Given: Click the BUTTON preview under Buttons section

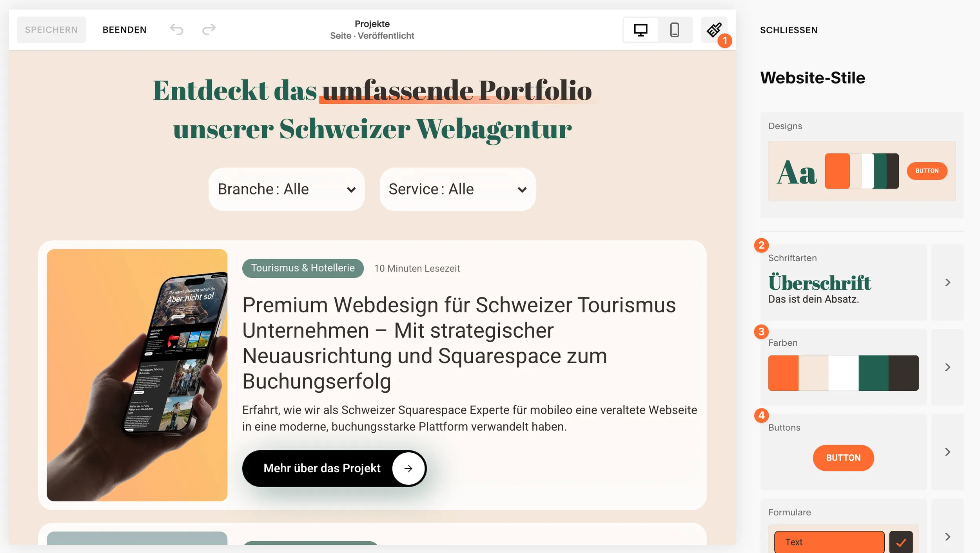Looking at the screenshot, I should [x=844, y=458].
